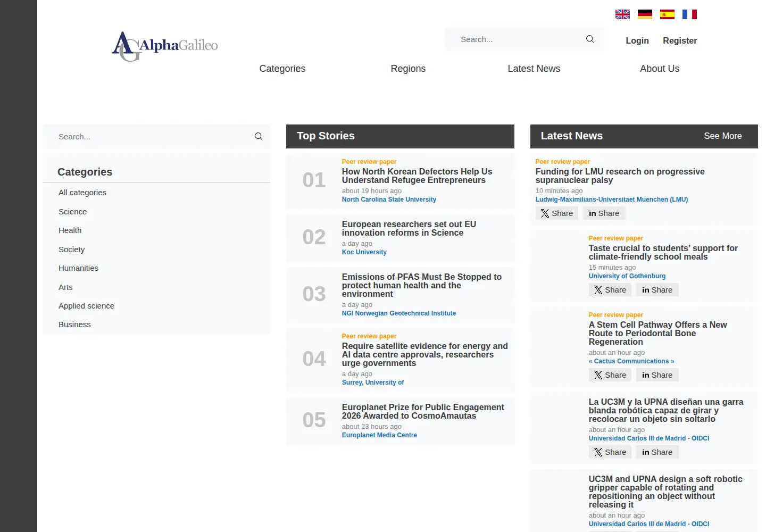Switch language using the UK flag
The image size is (766, 532).
pyautogui.click(x=622, y=14)
